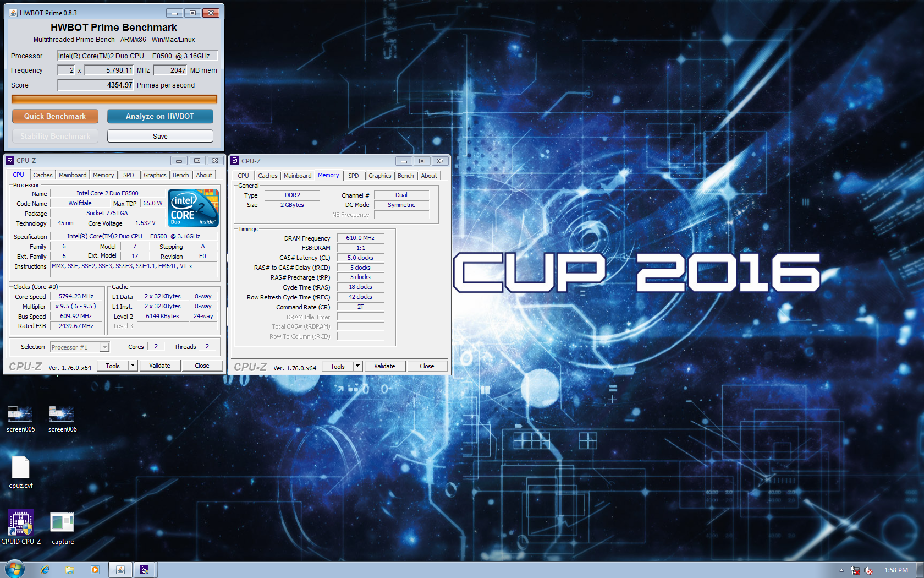Screen dimensions: 924x578
Task: Click Tools button in right CPU-Z
Action: click(x=338, y=366)
